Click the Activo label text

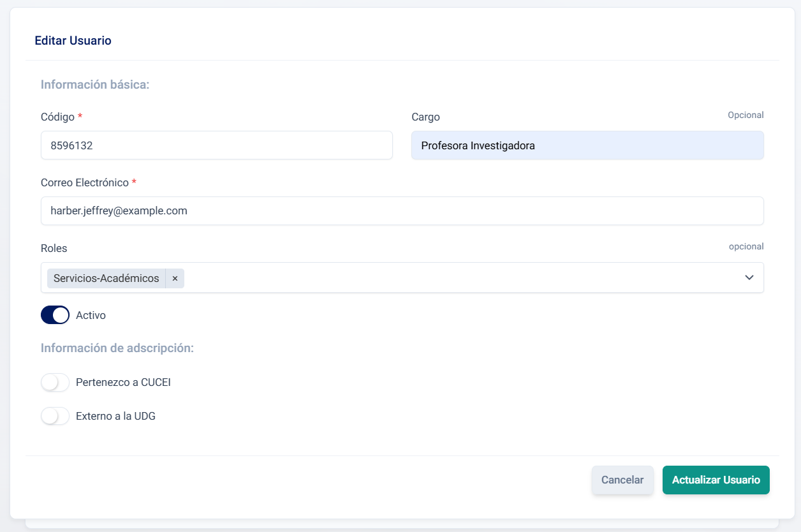click(91, 315)
